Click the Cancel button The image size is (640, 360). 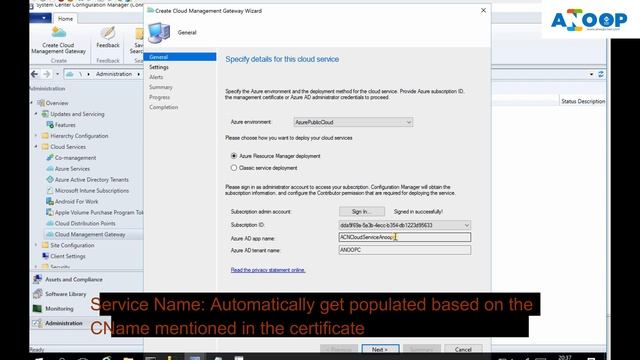463,349
